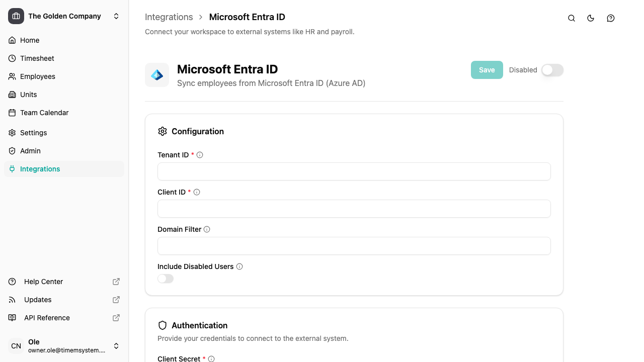This screenshot has width=644, height=362.
Task: Click the Client Secret info icon
Action: point(211,358)
